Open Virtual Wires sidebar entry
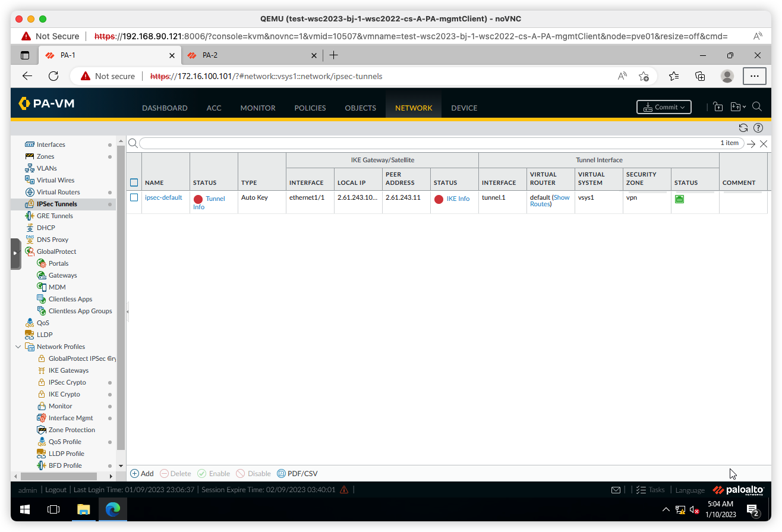The image size is (782, 532). [x=55, y=180]
